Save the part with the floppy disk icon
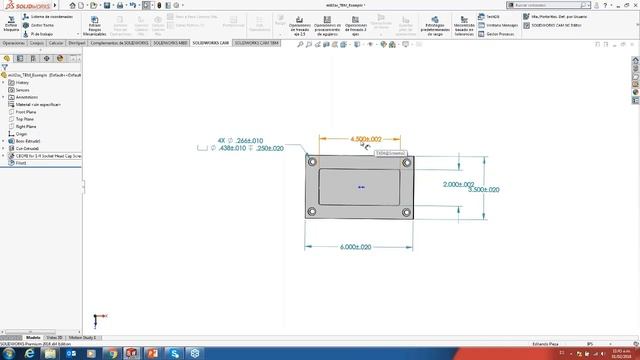Image resolution: width=640 pixels, height=360 pixels. 107,5
